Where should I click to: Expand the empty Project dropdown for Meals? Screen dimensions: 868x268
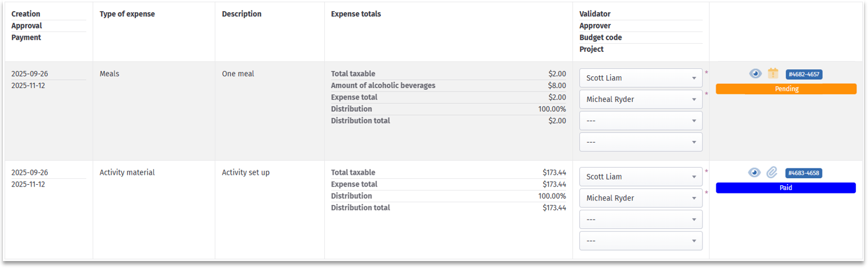click(640, 142)
